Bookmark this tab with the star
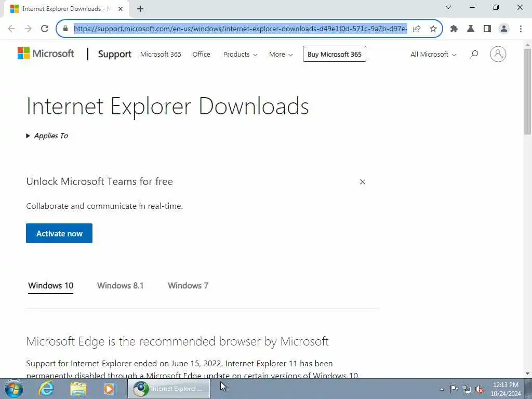This screenshot has width=532, height=399. pyautogui.click(x=433, y=29)
